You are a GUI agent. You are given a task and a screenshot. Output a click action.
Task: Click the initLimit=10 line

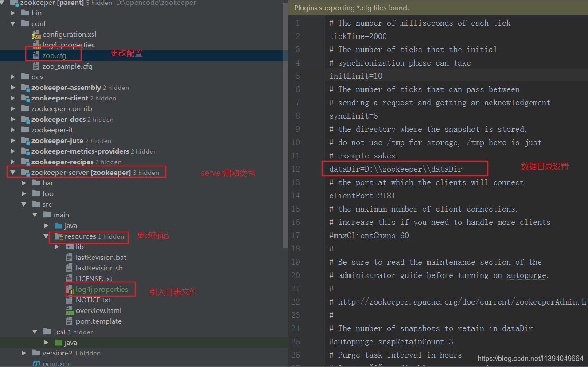(x=356, y=76)
